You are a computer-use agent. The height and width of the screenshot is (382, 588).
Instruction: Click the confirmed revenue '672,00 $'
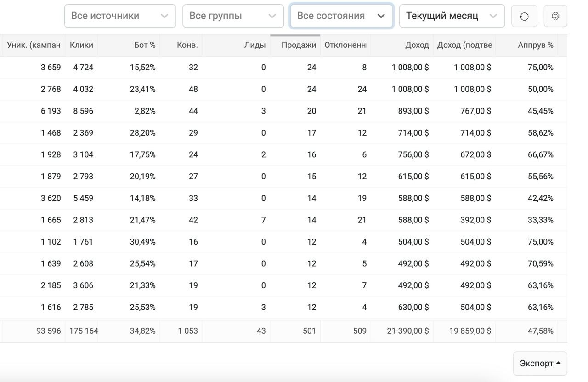click(476, 154)
